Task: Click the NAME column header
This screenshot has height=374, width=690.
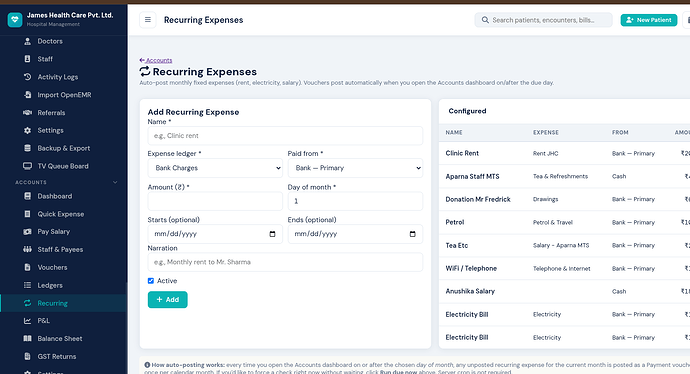Action: tap(454, 132)
